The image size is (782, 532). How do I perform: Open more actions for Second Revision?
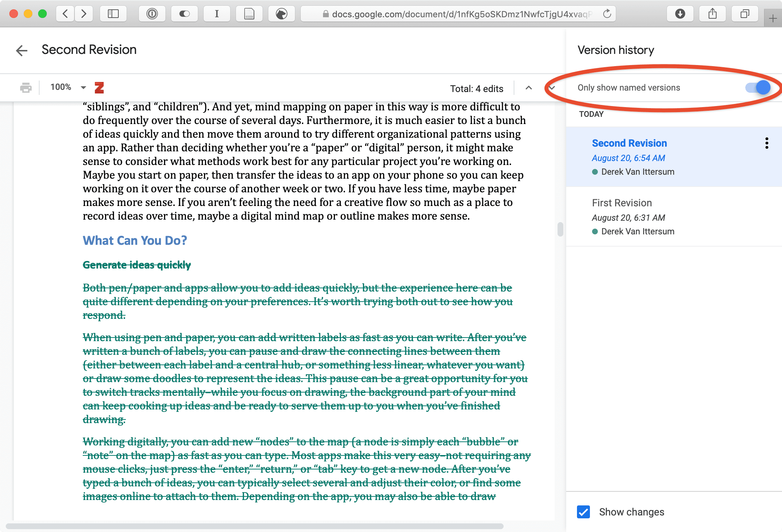[767, 143]
